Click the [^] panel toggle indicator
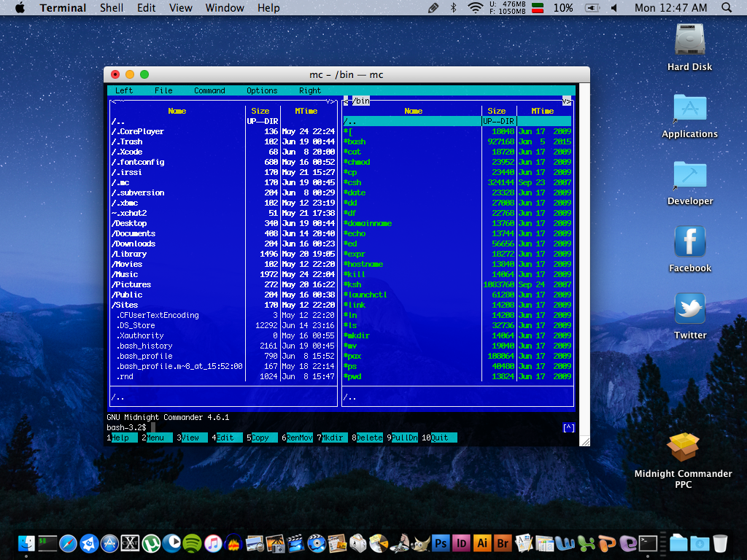747x560 pixels. pyautogui.click(x=569, y=427)
